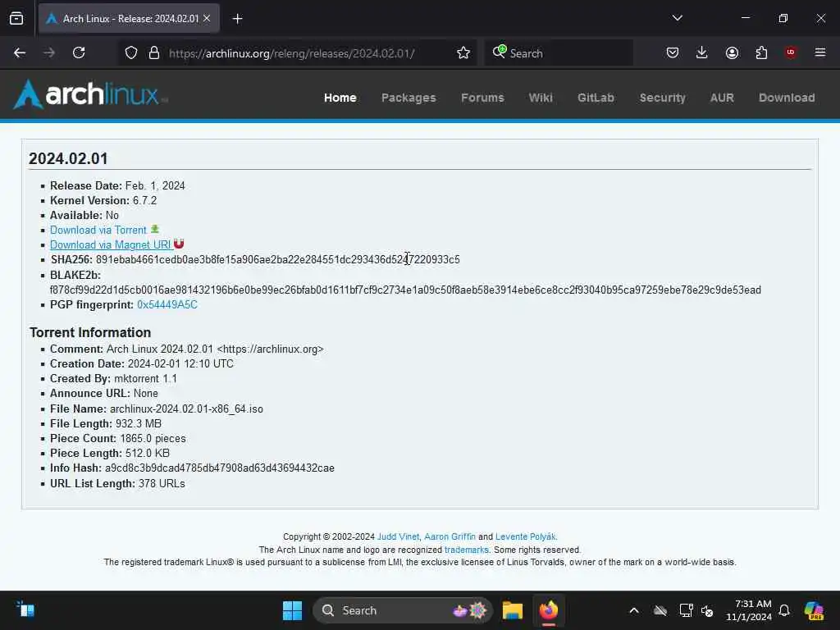840x630 pixels.
Task: Open tracking protection shield icon
Action: click(x=130, y=52)
